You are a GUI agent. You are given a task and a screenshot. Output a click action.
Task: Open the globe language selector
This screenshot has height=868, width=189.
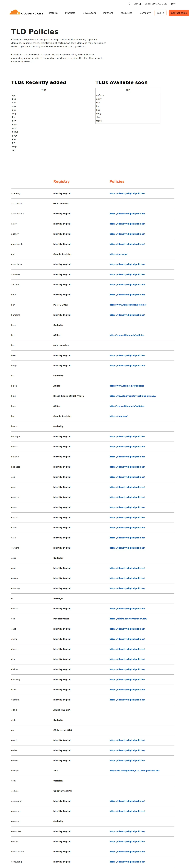tap(174, 4)
